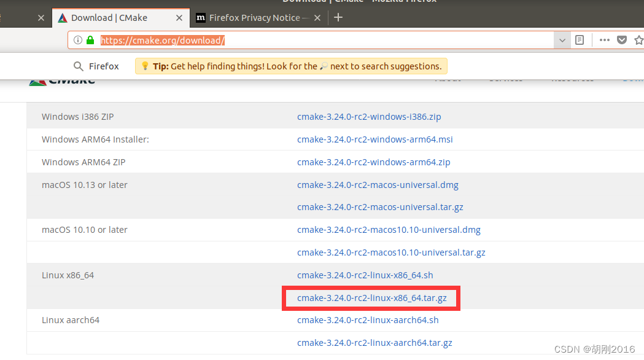Click the search tip message banner
Image resolution: width=644 pixels, height=360 pixels.
click(291, 66)
